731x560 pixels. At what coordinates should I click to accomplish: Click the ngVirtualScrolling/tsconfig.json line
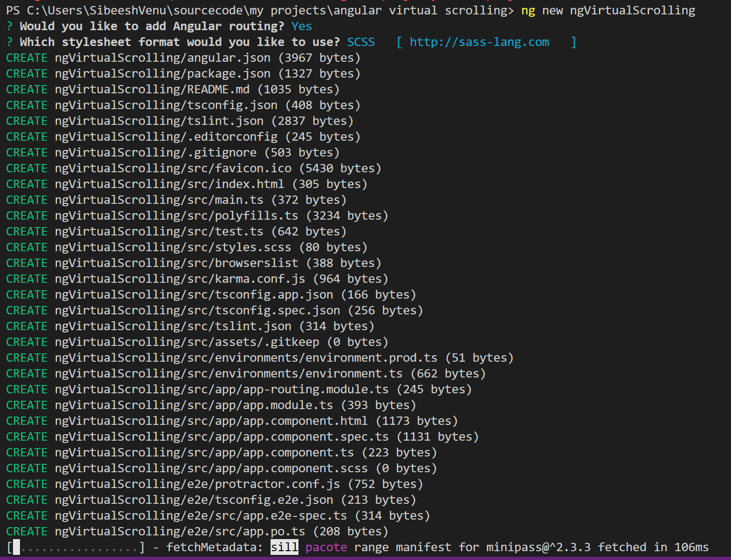tap(183, 105)
